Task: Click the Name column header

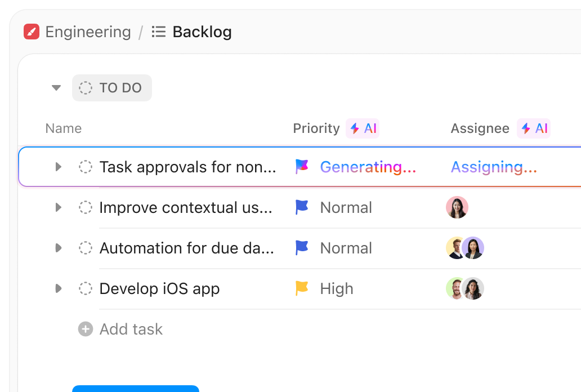Action: pos(63,128)
